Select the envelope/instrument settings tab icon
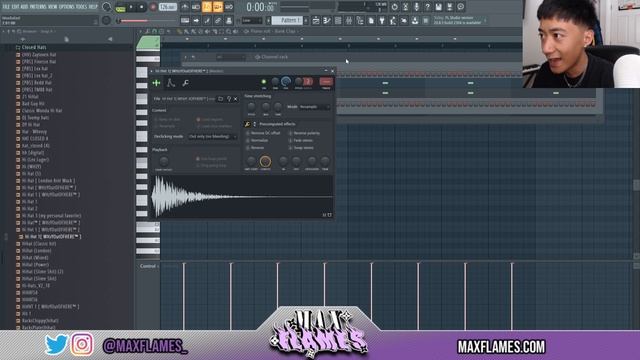The width and height of the screenshot is (640, 360). pos(171,83)
